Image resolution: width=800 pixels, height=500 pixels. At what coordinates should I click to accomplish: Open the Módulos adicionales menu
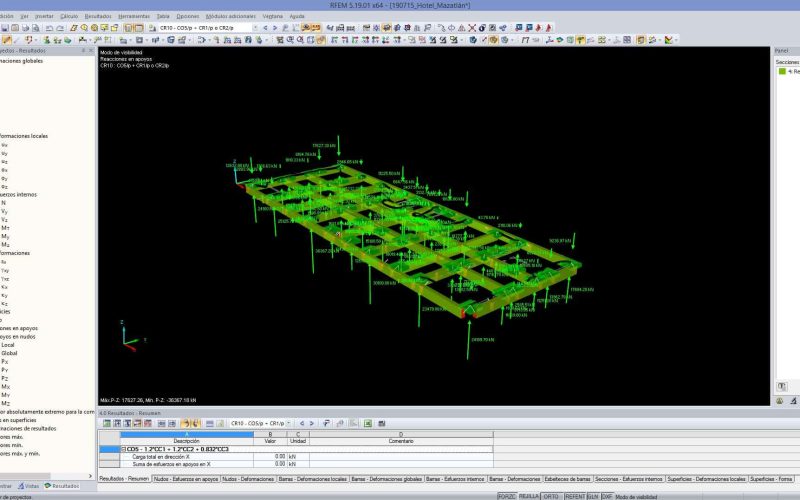click(231, 16)
